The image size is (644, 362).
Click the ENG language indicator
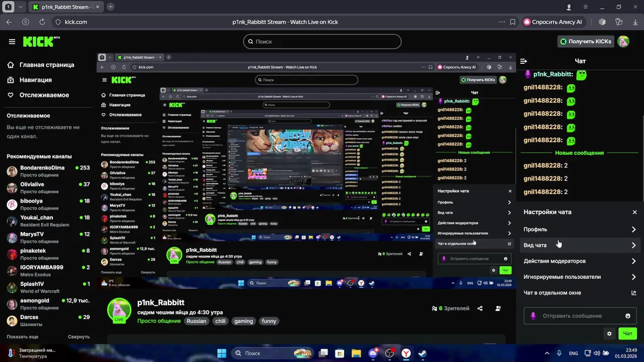[x=573, y=353]
